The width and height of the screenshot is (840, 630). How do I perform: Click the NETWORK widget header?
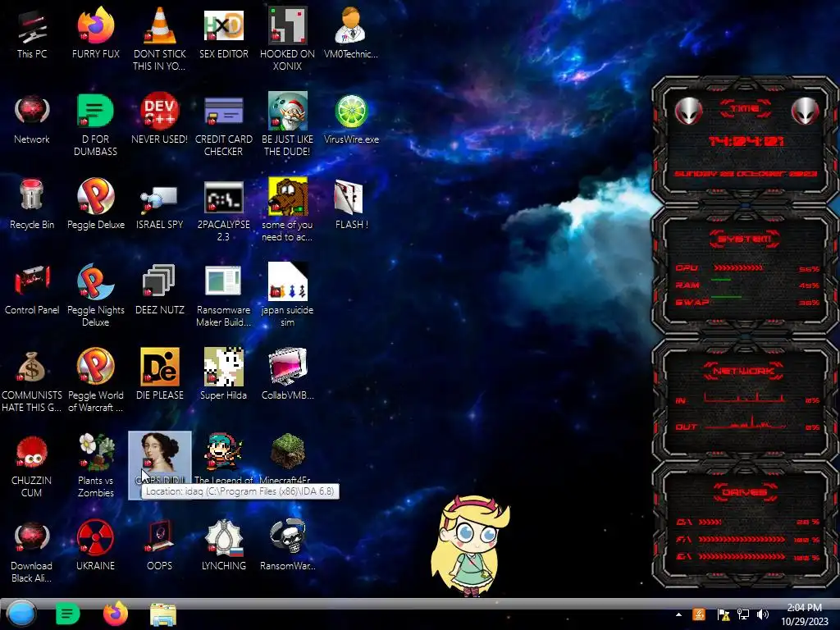(x=745, y=371)
